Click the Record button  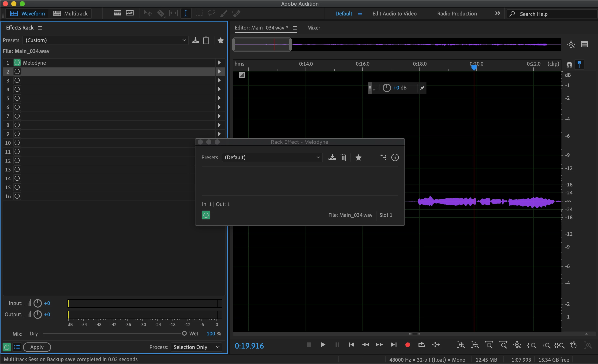(x=407, y=345)
